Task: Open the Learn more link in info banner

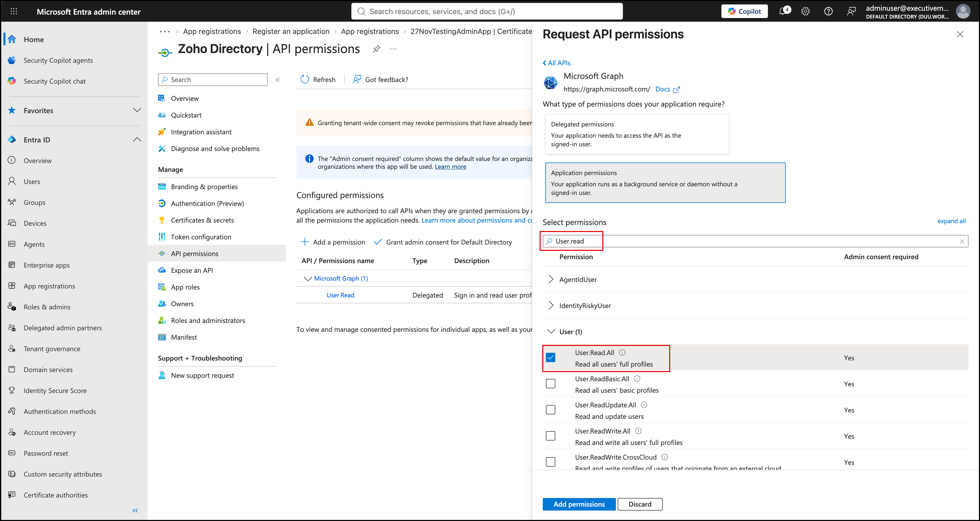Action: 451,167
